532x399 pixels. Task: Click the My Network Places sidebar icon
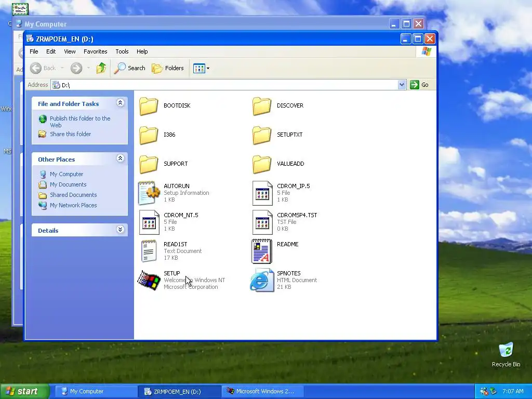coord(43,205)
